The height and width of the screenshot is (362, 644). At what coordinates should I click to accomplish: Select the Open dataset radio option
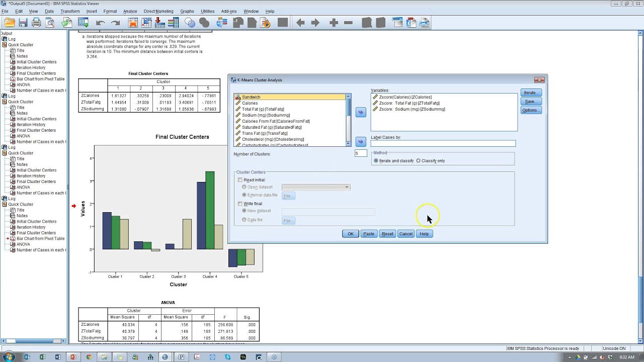245,187
